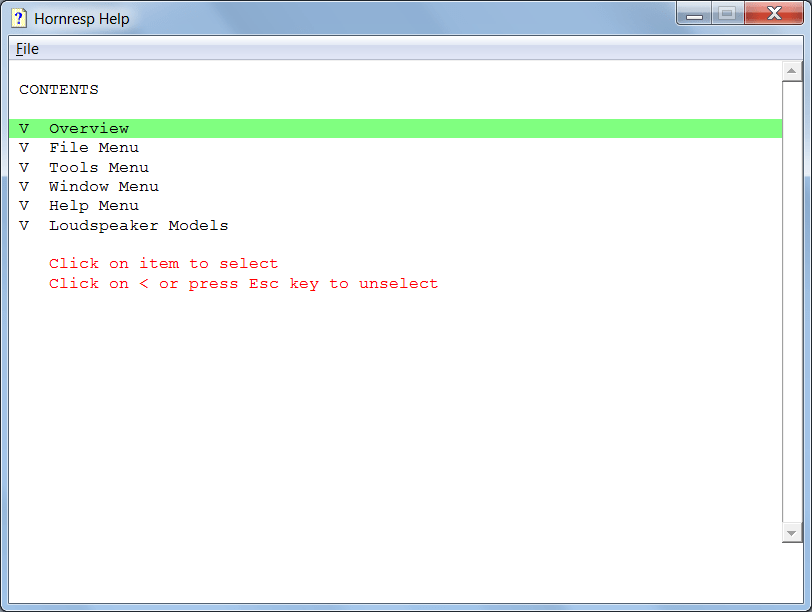Click the scrollbar down arrow
This screenshot has width=812, height=612.
pos(792,533)
